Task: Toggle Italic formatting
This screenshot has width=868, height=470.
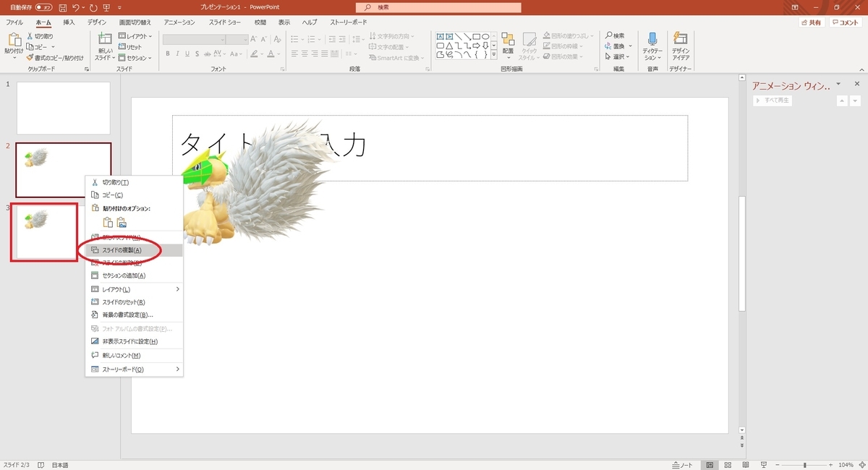Action: coord(179,54)
